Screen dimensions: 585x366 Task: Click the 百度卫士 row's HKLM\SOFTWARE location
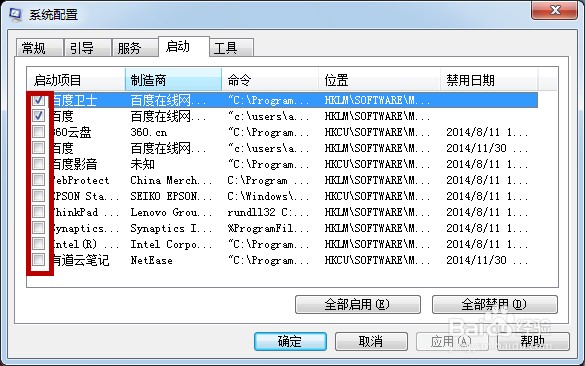(377, 100)
